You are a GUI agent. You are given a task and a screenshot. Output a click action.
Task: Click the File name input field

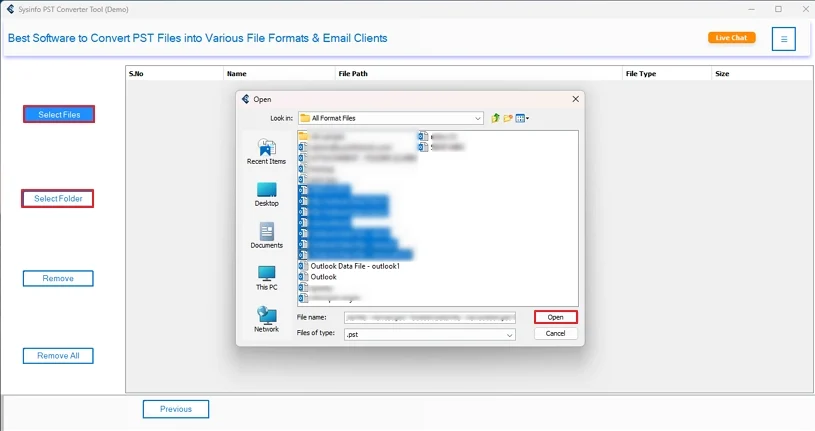click(430, 318)
